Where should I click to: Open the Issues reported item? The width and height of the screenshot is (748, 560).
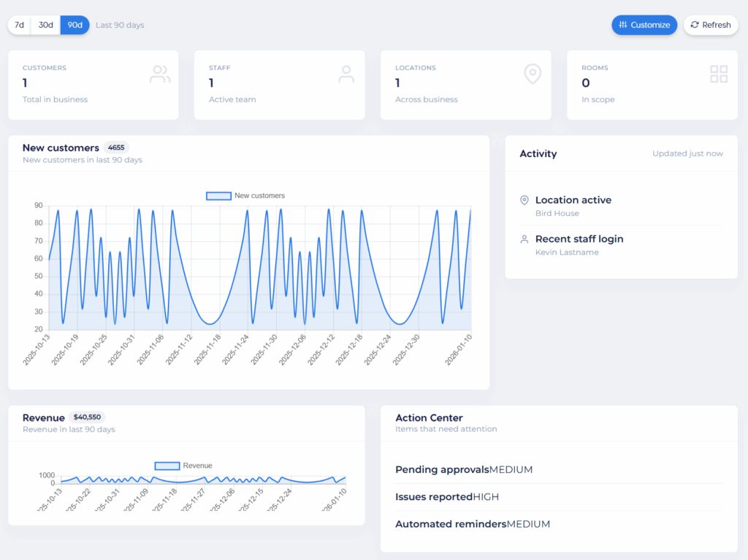pyautogui.click(x=457, y=496)
